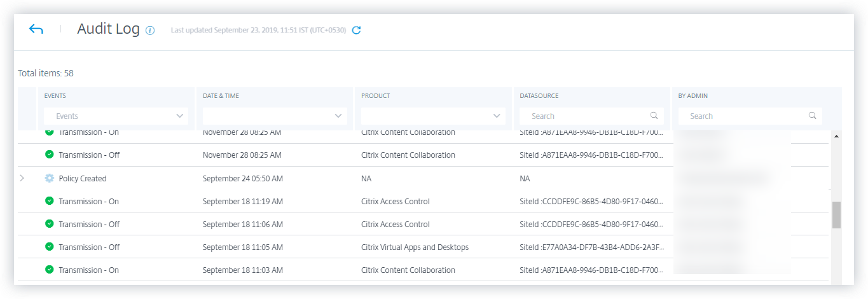868x299 pixels.
Task: Open the Events filter dropdown
Action: click(116, 116)
